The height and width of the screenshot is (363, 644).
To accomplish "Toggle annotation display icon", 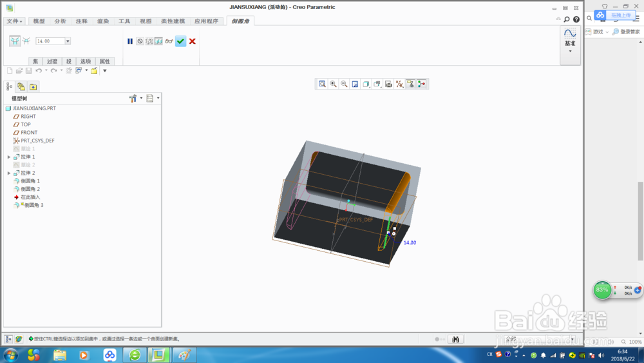I will pos(410,84).
